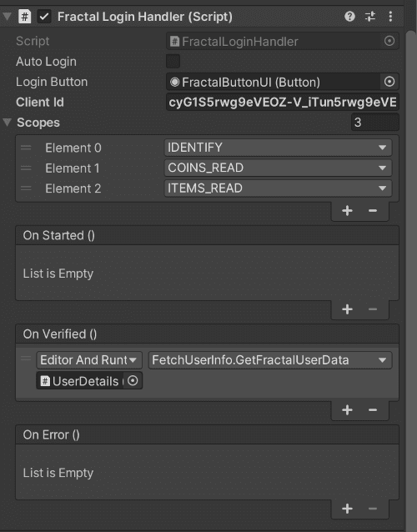Open the Element 1 COINS_READ dropdown
This screenshot has width=417, height=532.
click(x=279, y=168)
